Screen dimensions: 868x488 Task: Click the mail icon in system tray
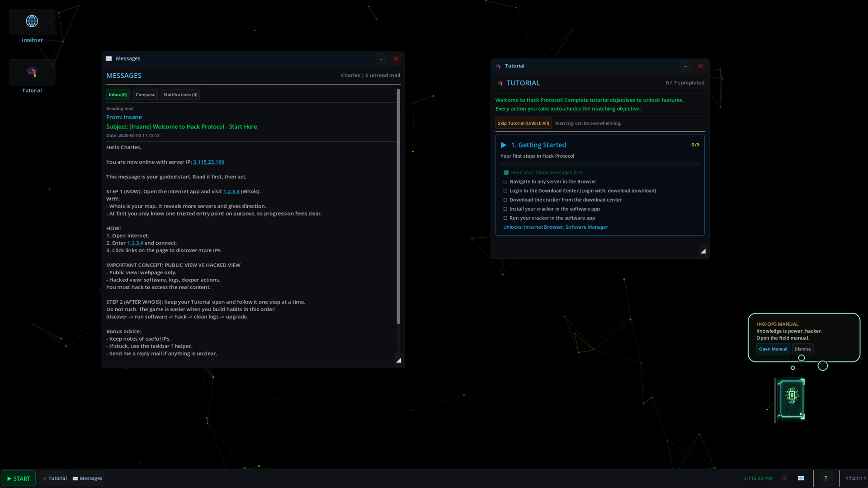tap(801, 478)
